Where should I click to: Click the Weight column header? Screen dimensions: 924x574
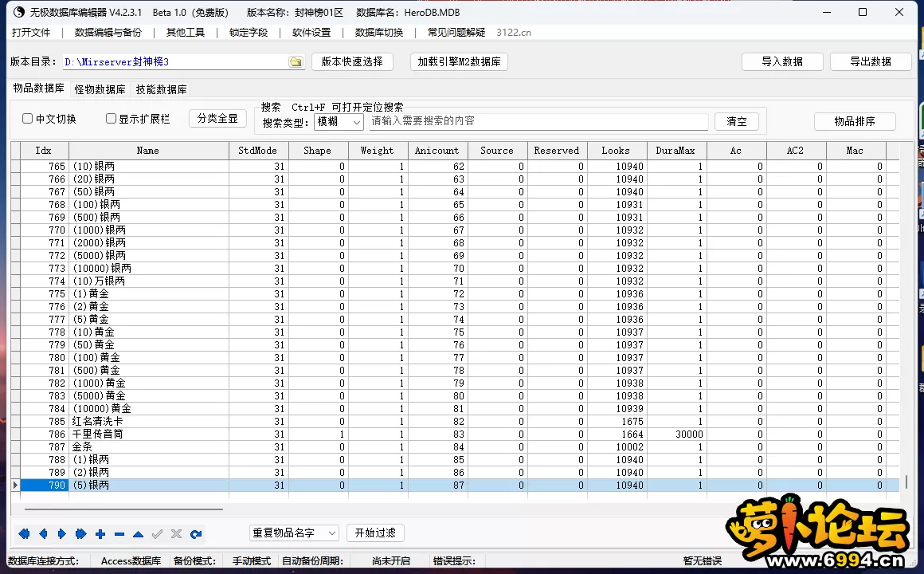click(x=378, y=151)
